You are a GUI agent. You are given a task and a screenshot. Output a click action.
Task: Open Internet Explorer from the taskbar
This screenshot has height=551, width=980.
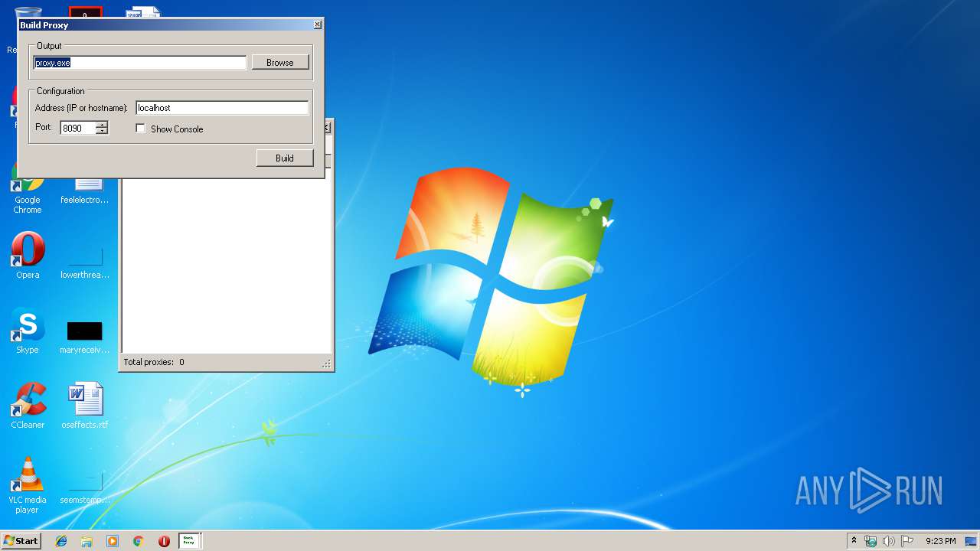tap(61, 541)
